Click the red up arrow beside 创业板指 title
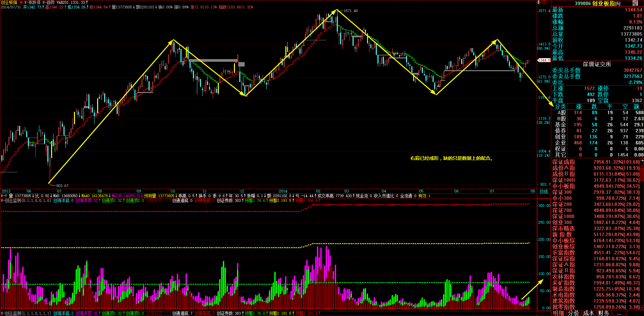 click(x=21, y=2)
